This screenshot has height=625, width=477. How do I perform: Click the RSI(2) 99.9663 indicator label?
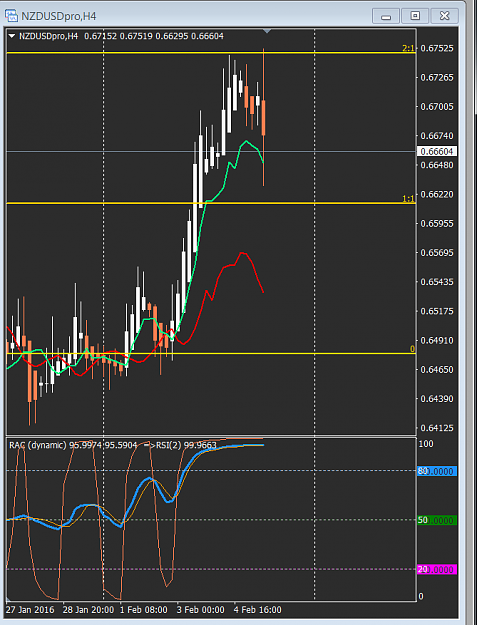186,445
